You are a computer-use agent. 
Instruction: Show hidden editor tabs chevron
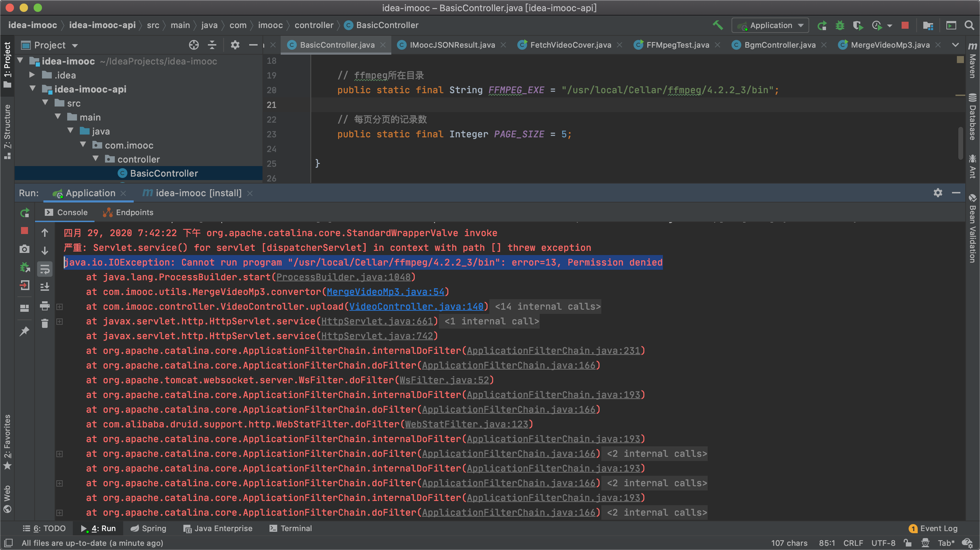pos(955,45)
